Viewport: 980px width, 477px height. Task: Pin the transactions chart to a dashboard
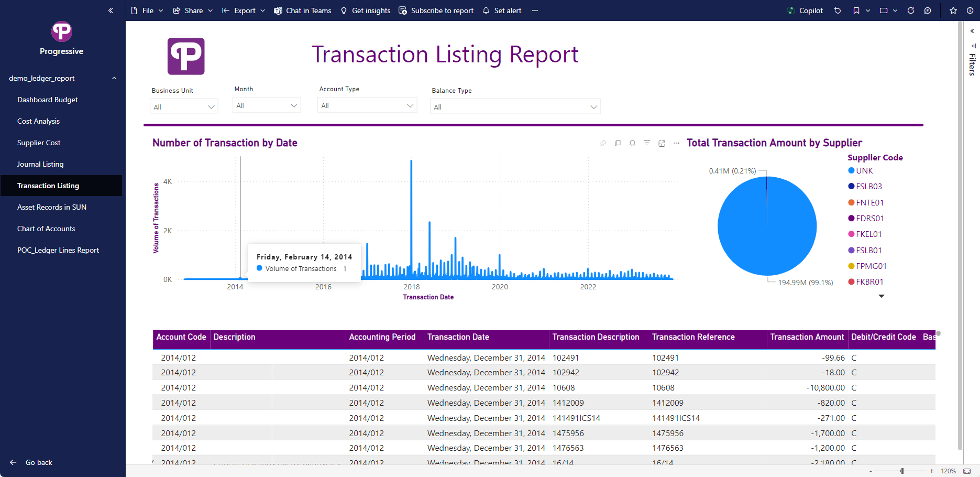coord(603,143)
